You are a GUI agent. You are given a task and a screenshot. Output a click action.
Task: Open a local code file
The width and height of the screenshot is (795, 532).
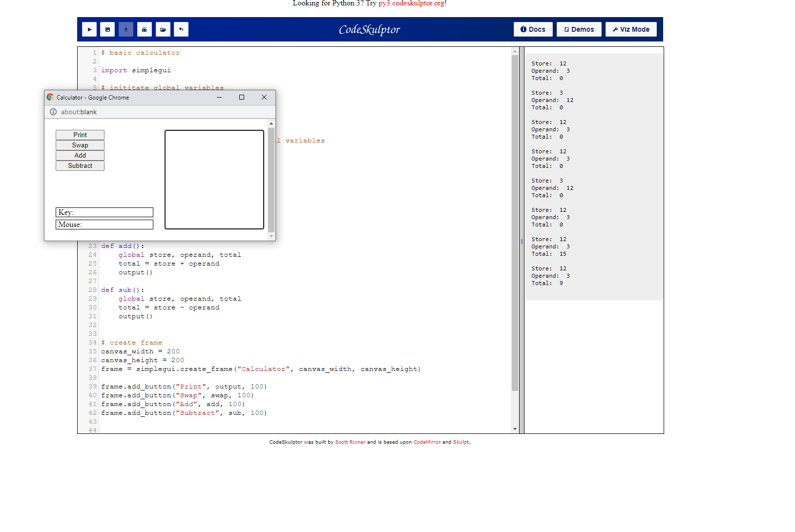(163, 29)
